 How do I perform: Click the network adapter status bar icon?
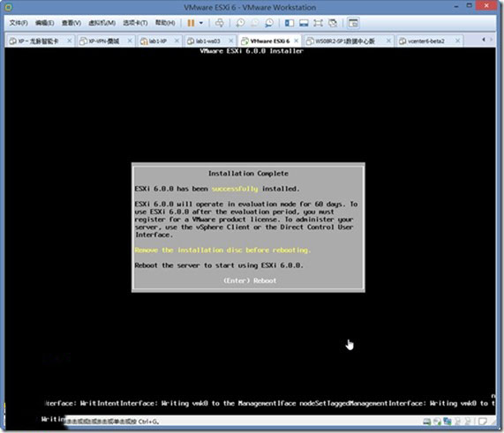(448, 422)
